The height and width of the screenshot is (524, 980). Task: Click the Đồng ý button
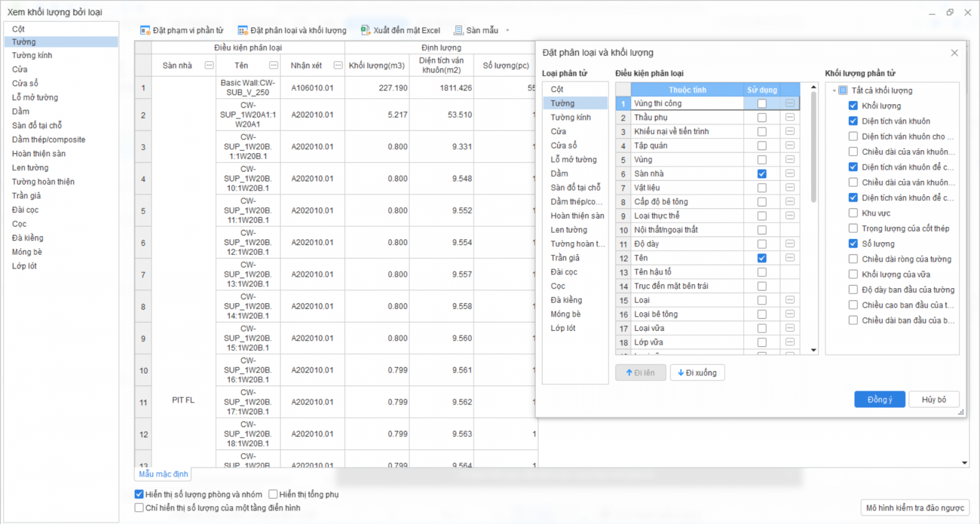pyautogui.click(x=880, y=400)
